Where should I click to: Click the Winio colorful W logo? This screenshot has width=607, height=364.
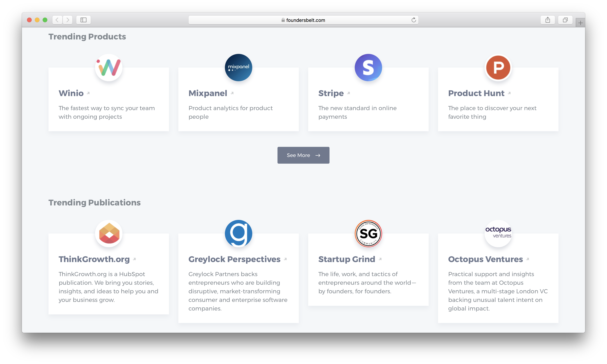[109, 67]
